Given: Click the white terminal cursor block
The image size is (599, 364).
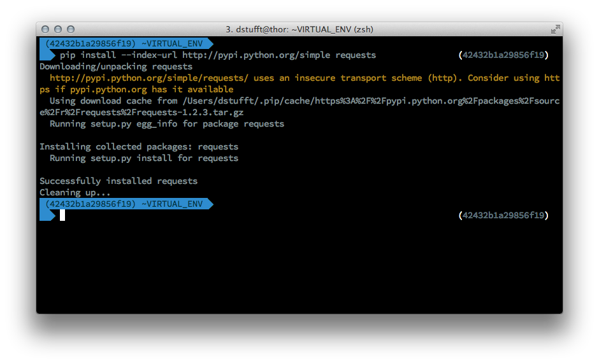Looking at the screenshot, I should click(x=62, y=215).
